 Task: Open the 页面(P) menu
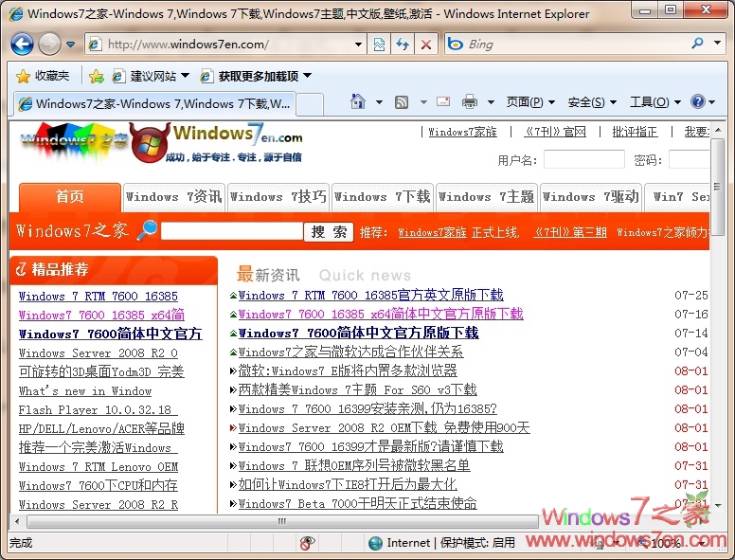coord(530,101)
